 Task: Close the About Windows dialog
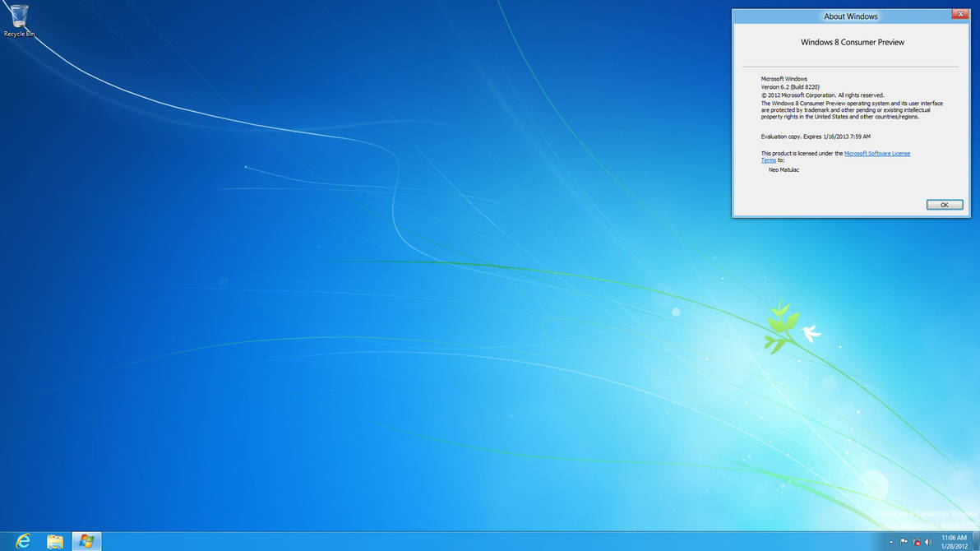coord(961,14)
